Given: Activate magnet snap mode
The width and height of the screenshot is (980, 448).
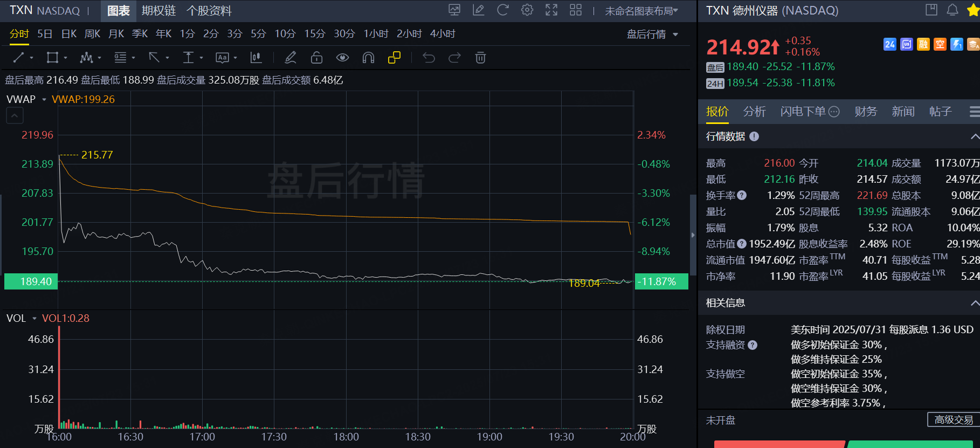Looking at the screenshot, I should [368, 58].
